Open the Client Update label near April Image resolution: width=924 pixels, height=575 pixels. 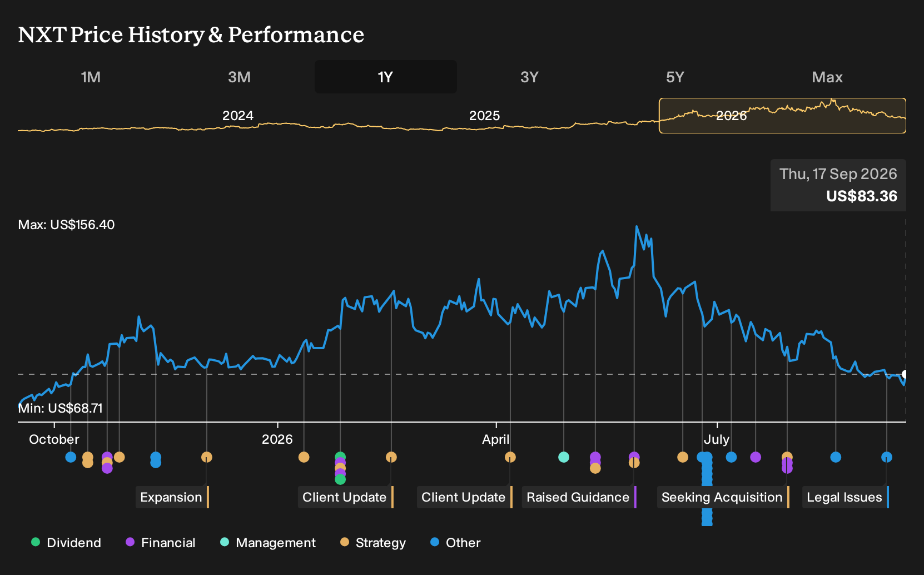(x=464, y=497)
